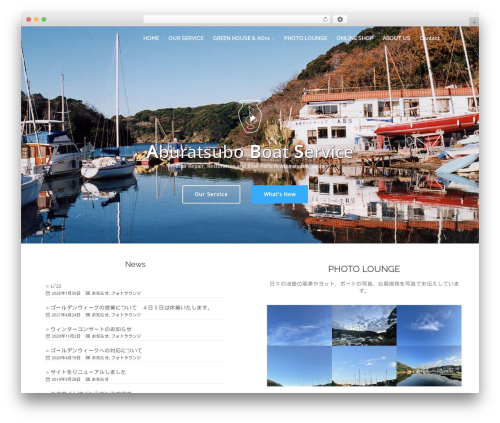
Task: Click category icon under ゴールデンウィークの営業について
Action: pyautogui.click(x=88, y=315)
